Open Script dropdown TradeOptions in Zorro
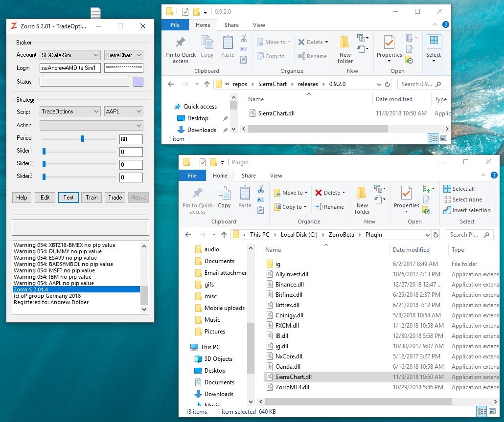Viewport: 504px width, 422px height. 70,111
